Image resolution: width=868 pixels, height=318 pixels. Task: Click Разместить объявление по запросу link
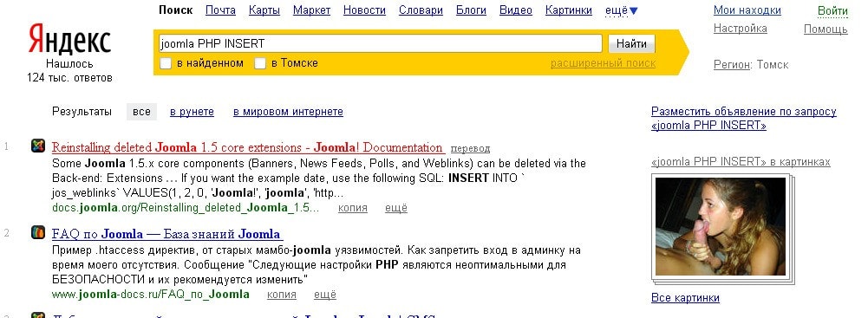[744, 119]
